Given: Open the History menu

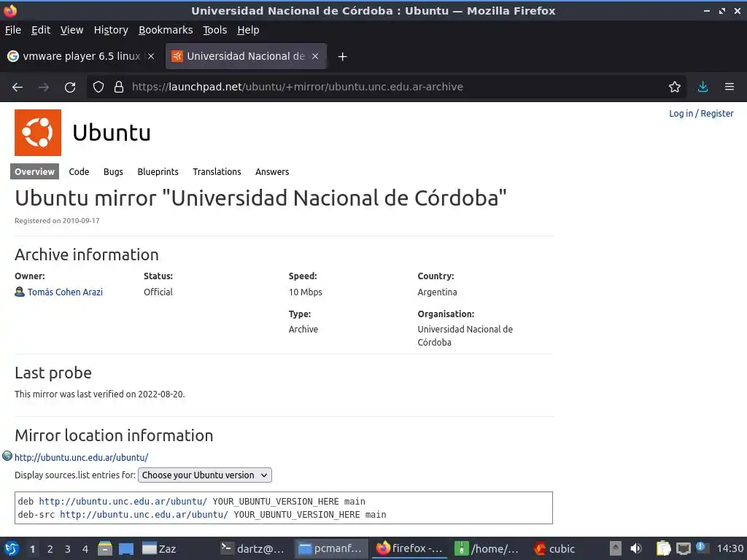Looking at the screenshot, I should (111, 30).
